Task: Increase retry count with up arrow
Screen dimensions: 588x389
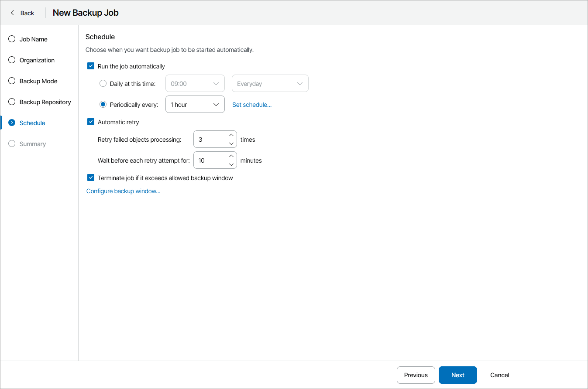Action: click(x=231, y=135)
